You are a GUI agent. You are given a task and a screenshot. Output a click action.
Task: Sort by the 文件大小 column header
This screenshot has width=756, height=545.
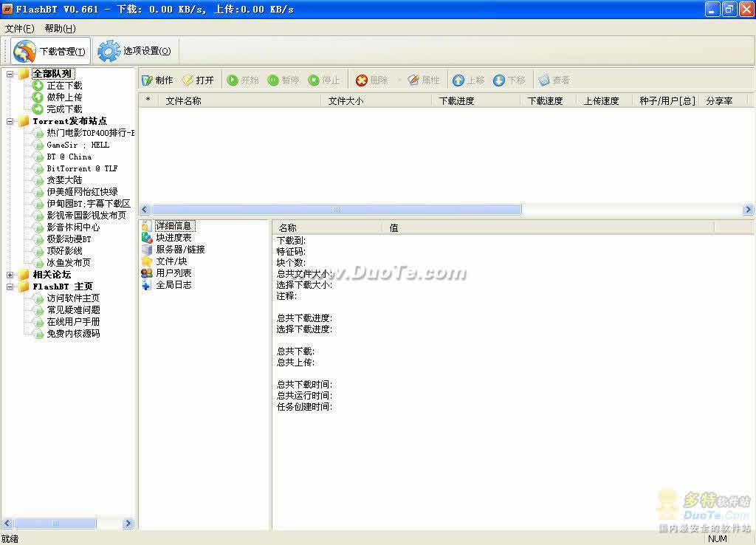[376, 100]
